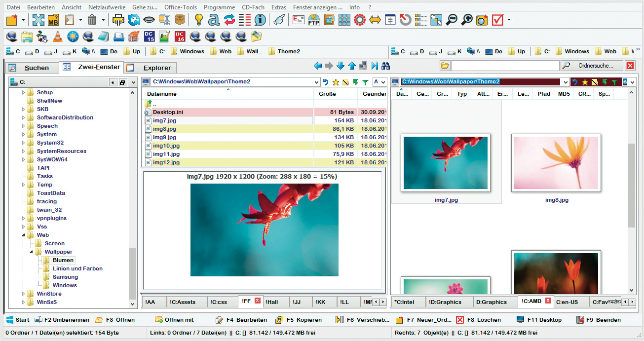Image resolution: width=644 pixels, height=341 pixels.
Task: Click the binoculars search icon
Action: (x=386, y=66)
